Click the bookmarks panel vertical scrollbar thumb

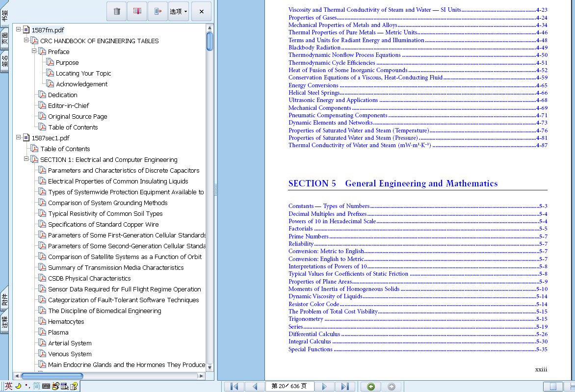tap(210, 41)
